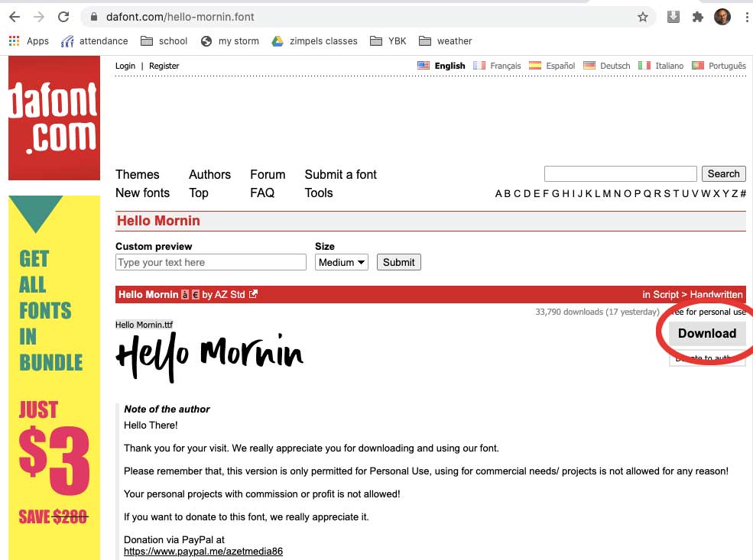753x560 pixels.
Task: Click the Hello Mornin font preview image
Action: 209,357
